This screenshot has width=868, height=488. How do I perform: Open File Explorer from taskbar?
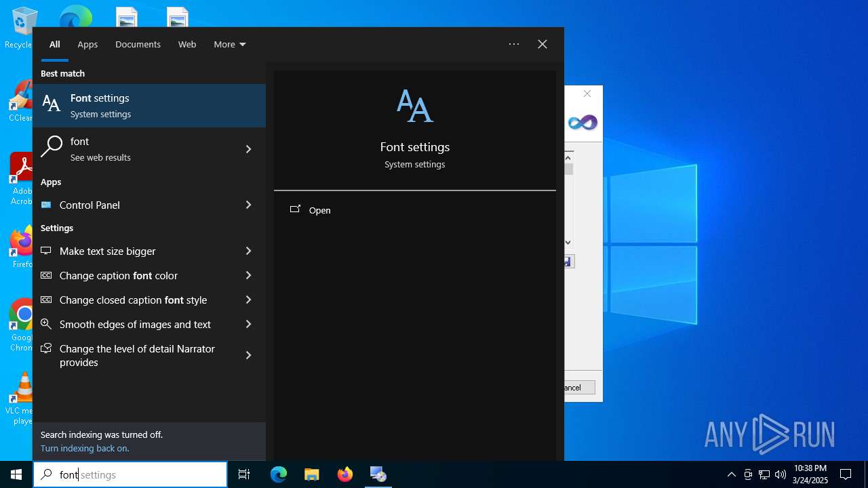[312, 474]
